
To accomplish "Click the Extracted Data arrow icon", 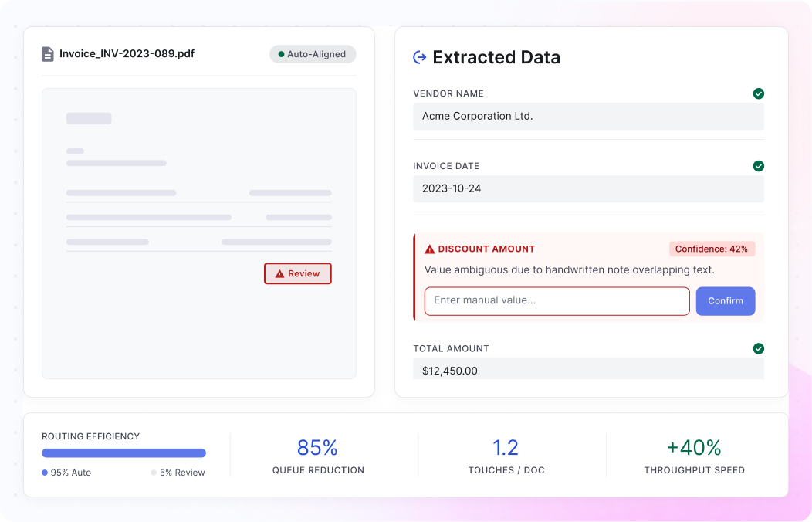I will pos(419,57).
